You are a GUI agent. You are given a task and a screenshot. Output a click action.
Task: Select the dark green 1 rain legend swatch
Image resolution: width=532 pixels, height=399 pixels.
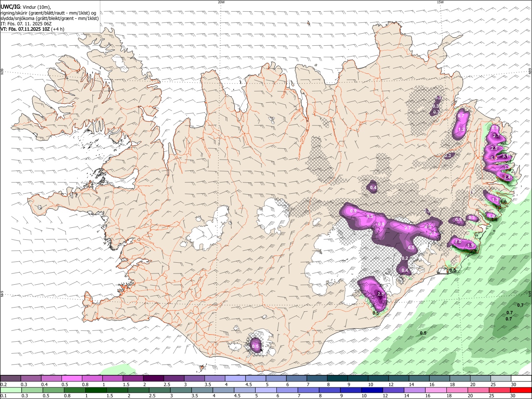coord(96,390)
